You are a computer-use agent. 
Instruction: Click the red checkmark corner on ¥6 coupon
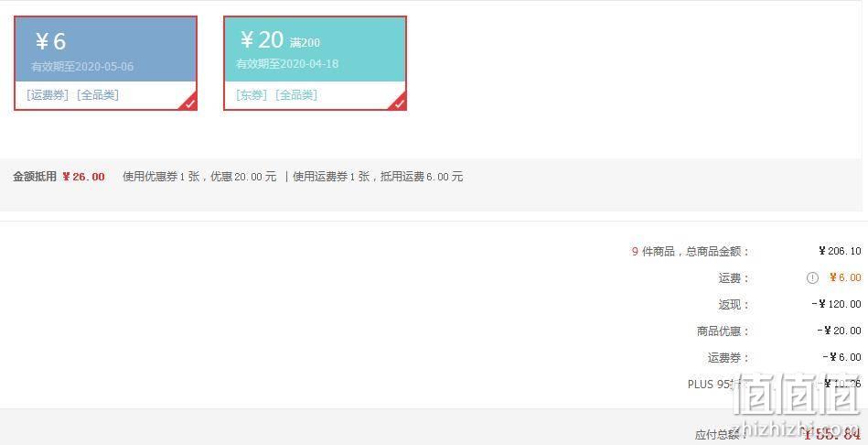[190, 103]
